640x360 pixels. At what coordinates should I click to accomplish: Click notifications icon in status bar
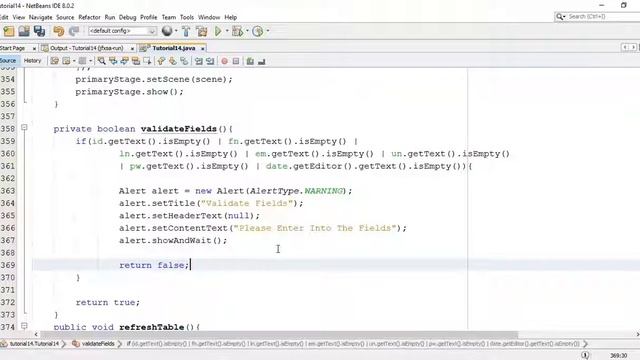[585, 355]
